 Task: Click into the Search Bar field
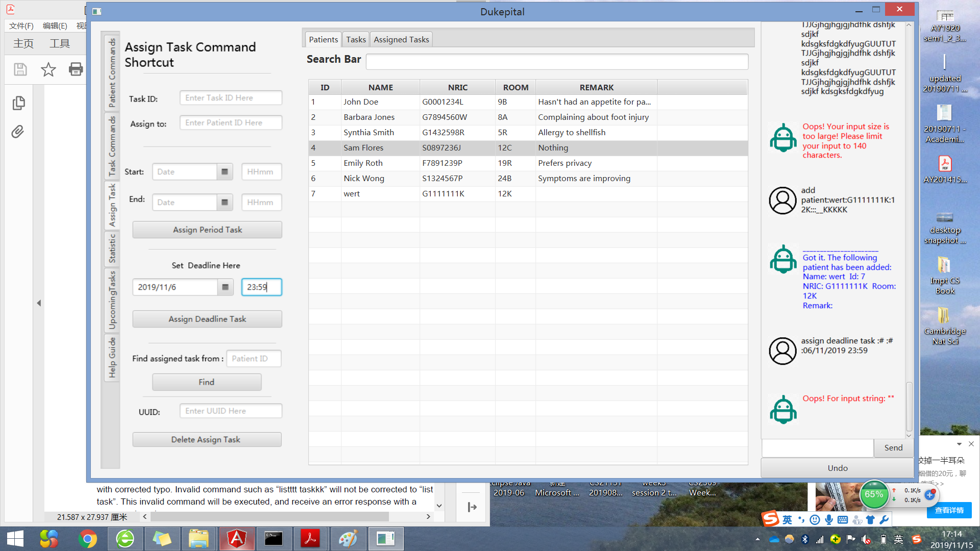pos(557,62)
